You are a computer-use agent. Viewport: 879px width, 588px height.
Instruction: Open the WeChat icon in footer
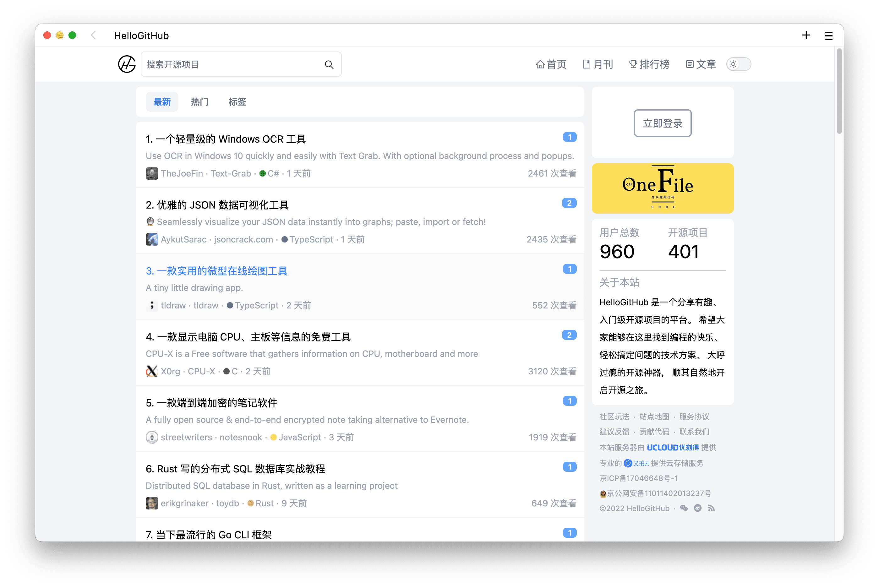coord(684,508)
